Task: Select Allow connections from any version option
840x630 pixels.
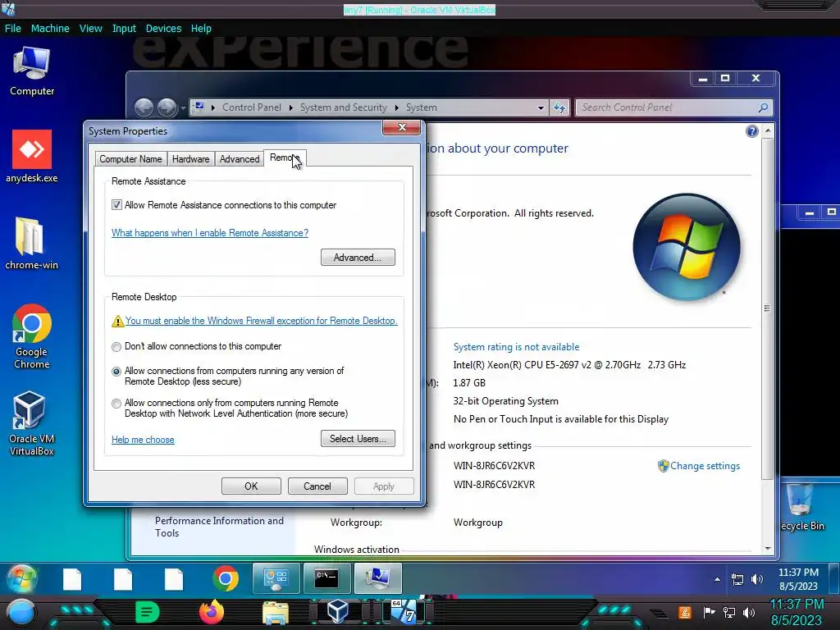Action: [x=116, y=372]
